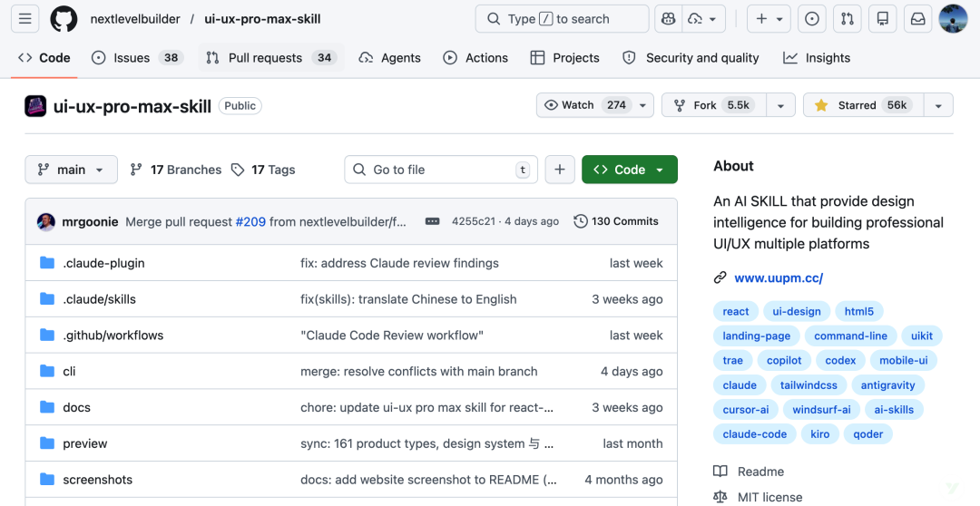Image resolution: width=980 pixels, height=506 pixels.
Task: Open the notifications inbox icon
Action: point(917,19)
